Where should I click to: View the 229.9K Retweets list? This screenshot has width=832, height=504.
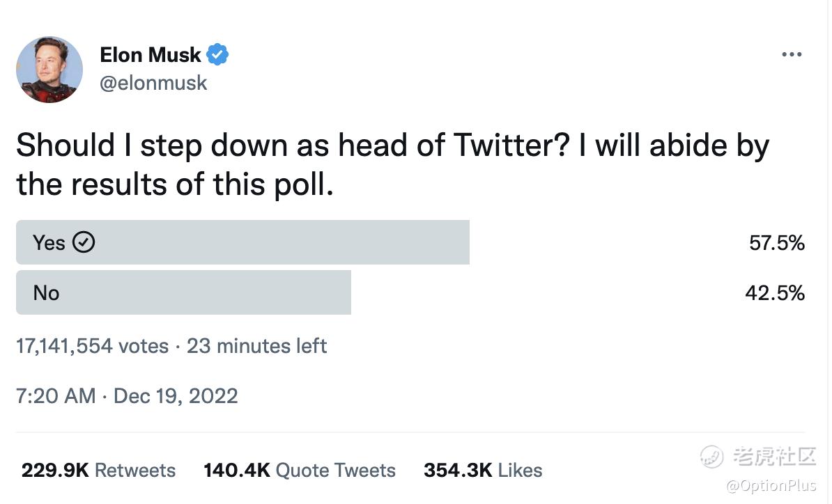pyautogui.click(x=98, y=471)
